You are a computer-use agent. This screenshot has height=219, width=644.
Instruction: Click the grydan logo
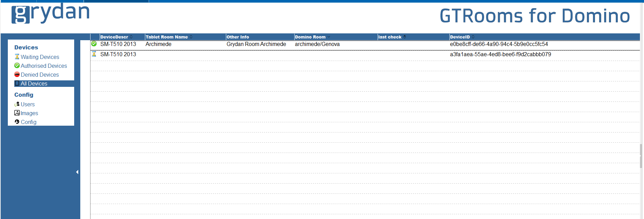[x=51, y=14]
